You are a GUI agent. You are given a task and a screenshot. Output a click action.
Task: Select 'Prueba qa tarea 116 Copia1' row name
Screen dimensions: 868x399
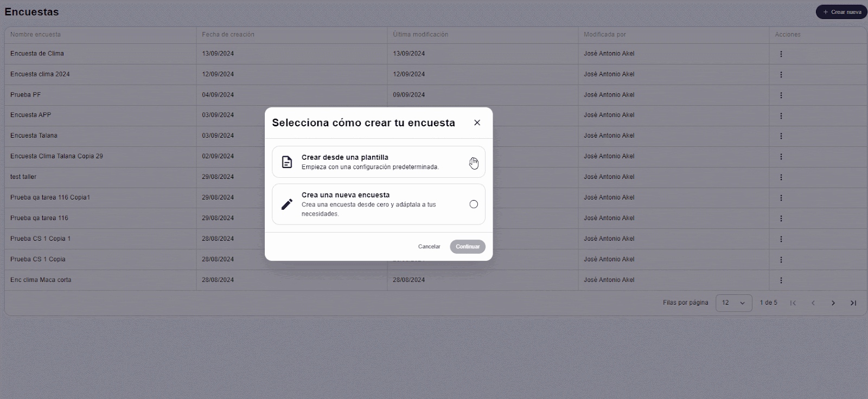click(x=50, y=197)
